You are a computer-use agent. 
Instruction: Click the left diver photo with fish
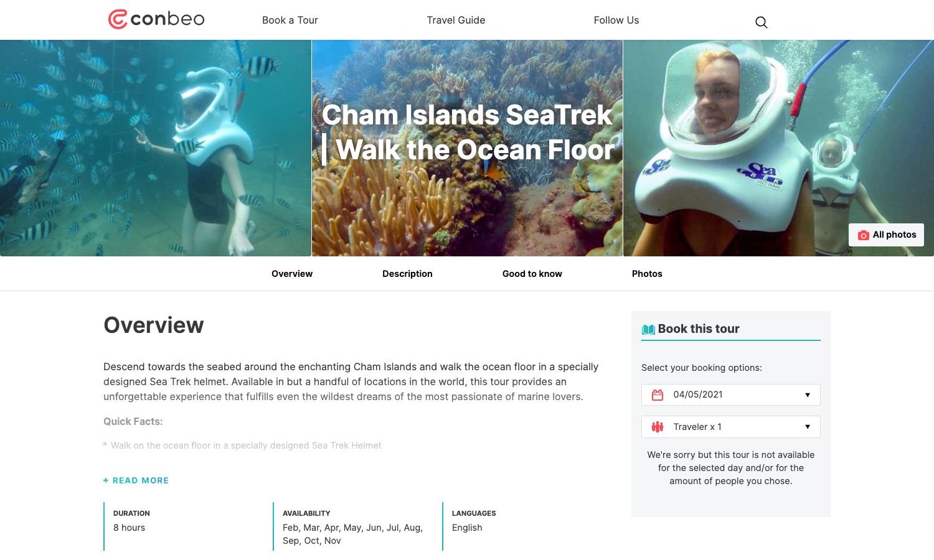156,148
